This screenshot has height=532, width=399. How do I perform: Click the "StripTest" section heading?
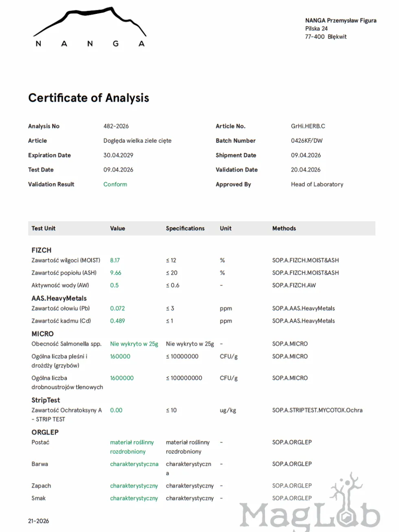click(46, 400)
